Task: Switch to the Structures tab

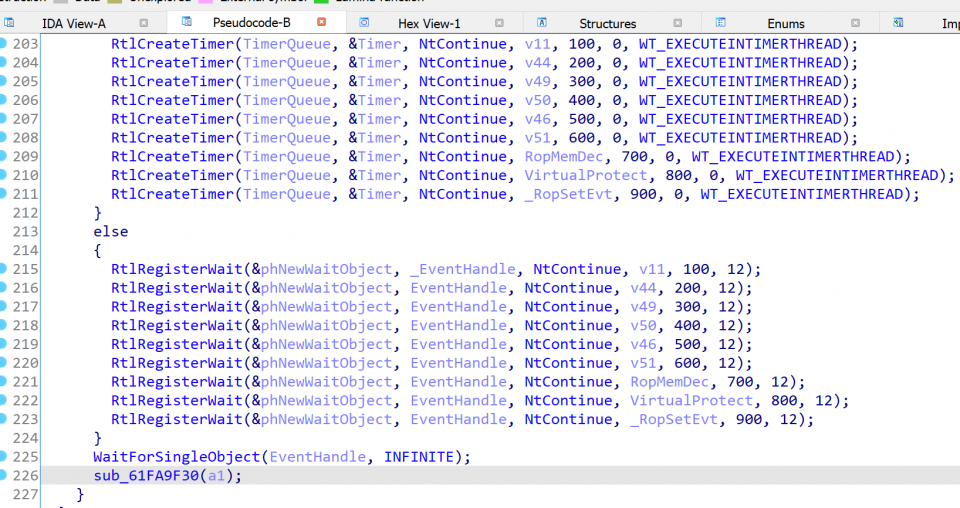Action: pos(607,24)
